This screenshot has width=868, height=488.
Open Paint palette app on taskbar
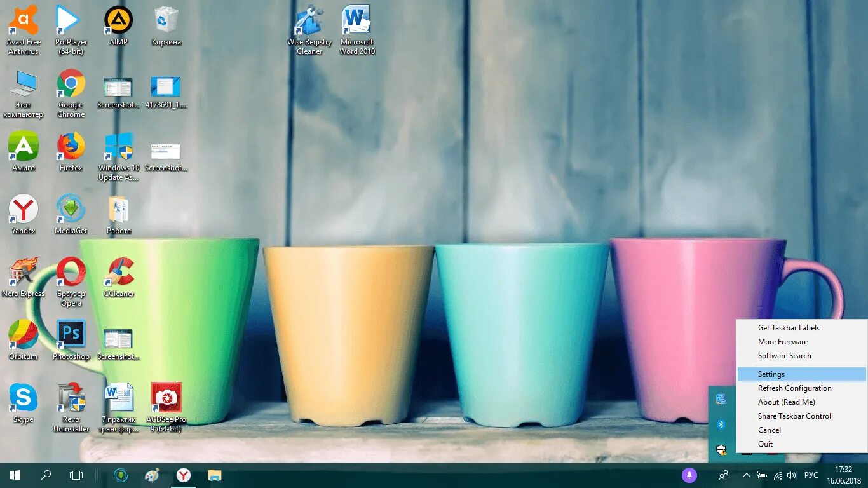click(153, 475)
